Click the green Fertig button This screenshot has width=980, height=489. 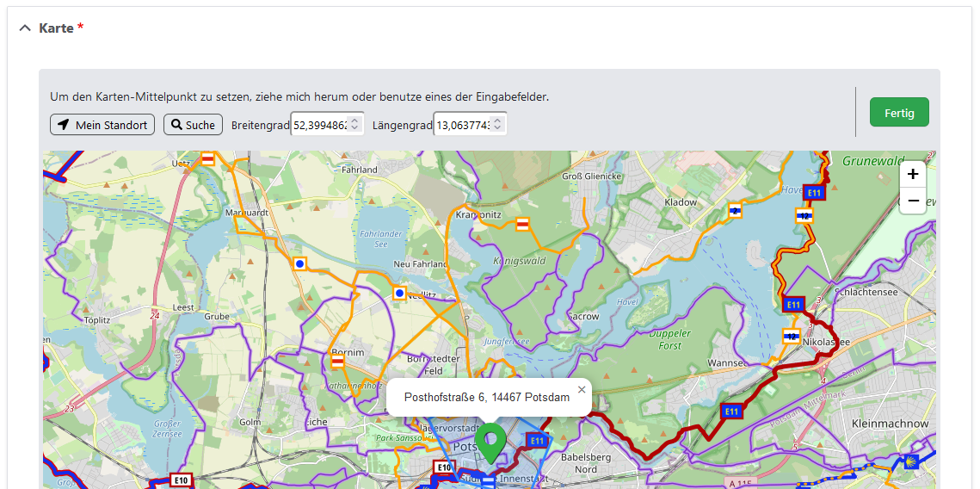tap(899, 113)
